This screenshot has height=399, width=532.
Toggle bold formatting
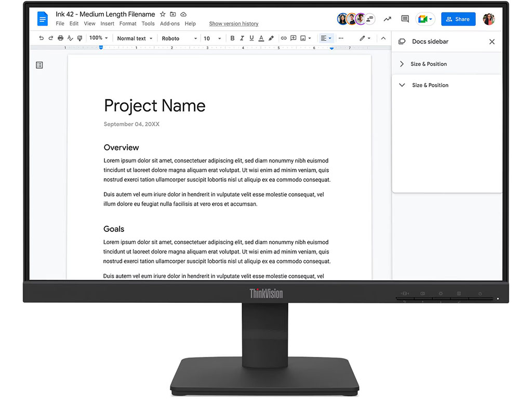coord(232,38)
